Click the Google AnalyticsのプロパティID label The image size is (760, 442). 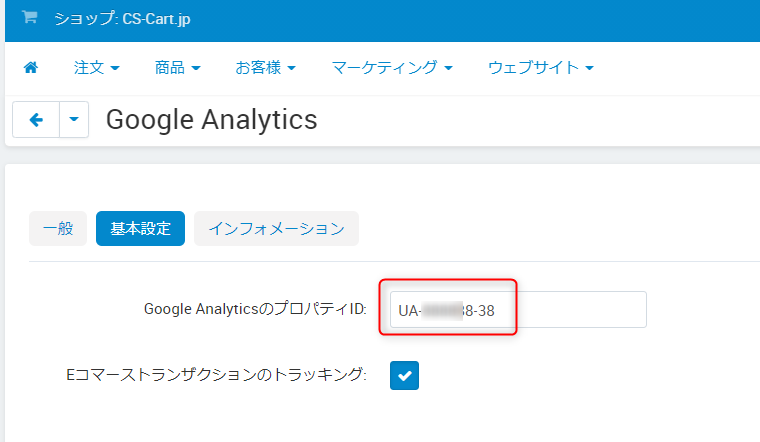click(x=255, y=310)
